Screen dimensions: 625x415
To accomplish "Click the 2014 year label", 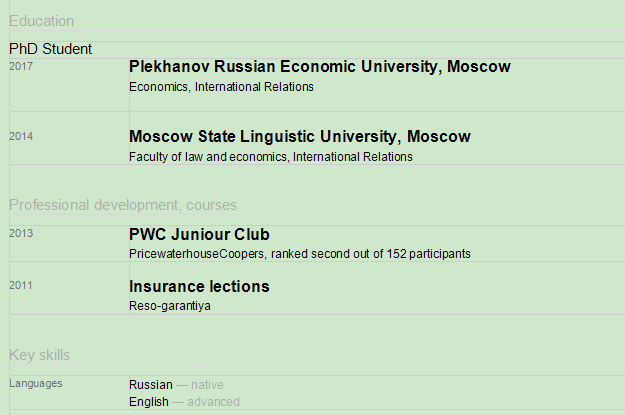I will [x=21, y=136].
